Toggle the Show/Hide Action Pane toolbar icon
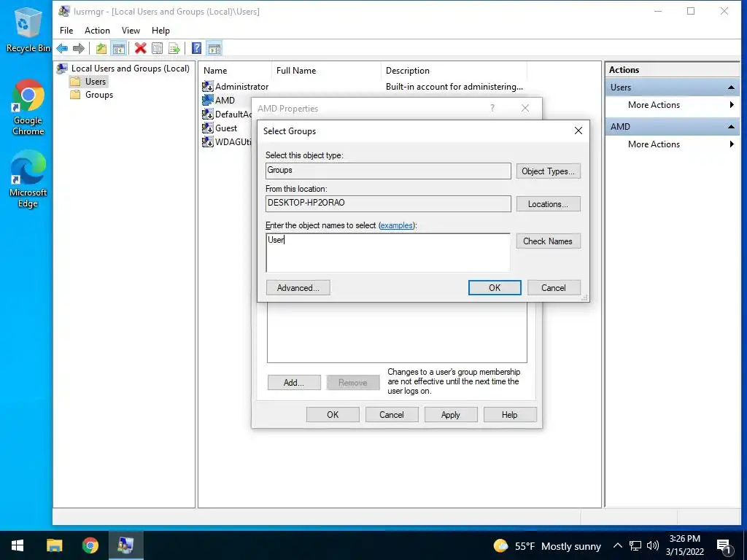747x560 pixels. [x=214, y=48]
